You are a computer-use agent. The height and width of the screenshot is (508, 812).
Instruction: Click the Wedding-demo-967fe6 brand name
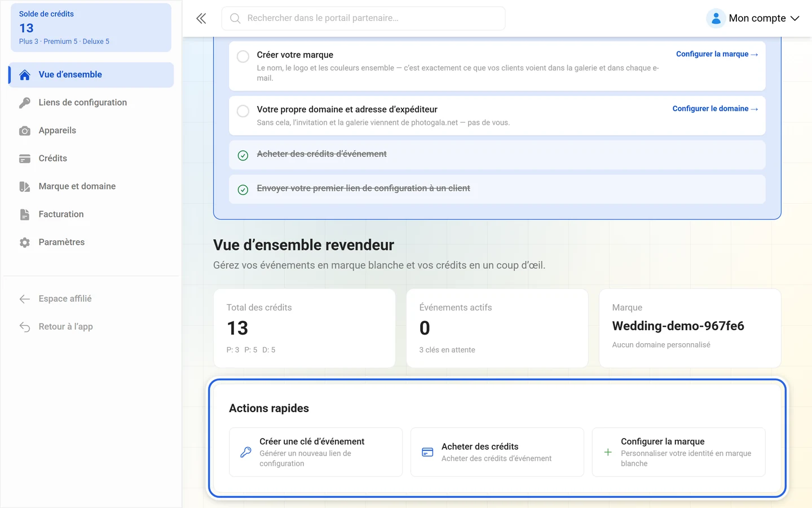pos(678,326)
